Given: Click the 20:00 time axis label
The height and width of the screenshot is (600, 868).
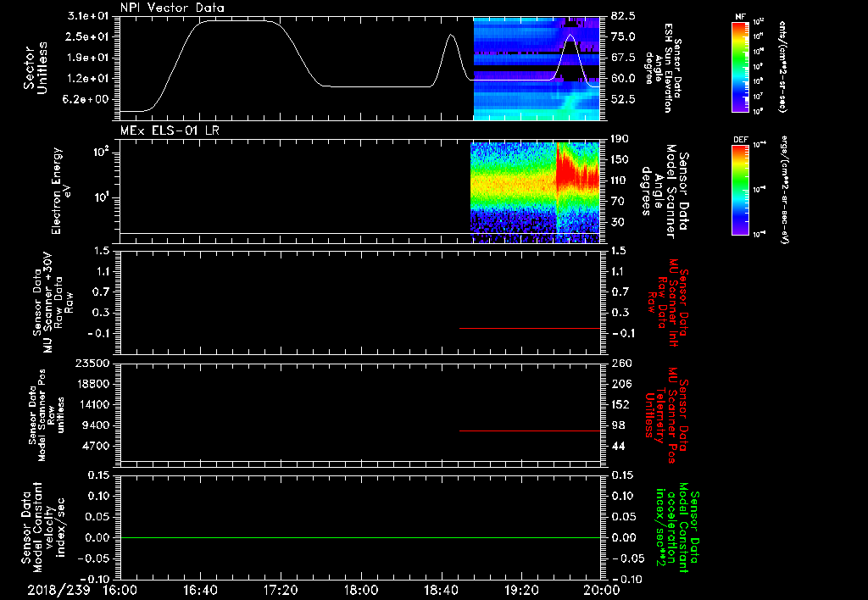Looking at the screenshot, I should [x=602, y=590].
